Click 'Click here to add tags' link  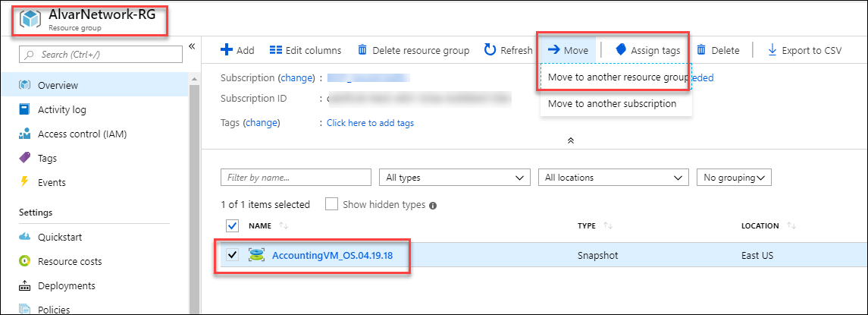(371, 122)
